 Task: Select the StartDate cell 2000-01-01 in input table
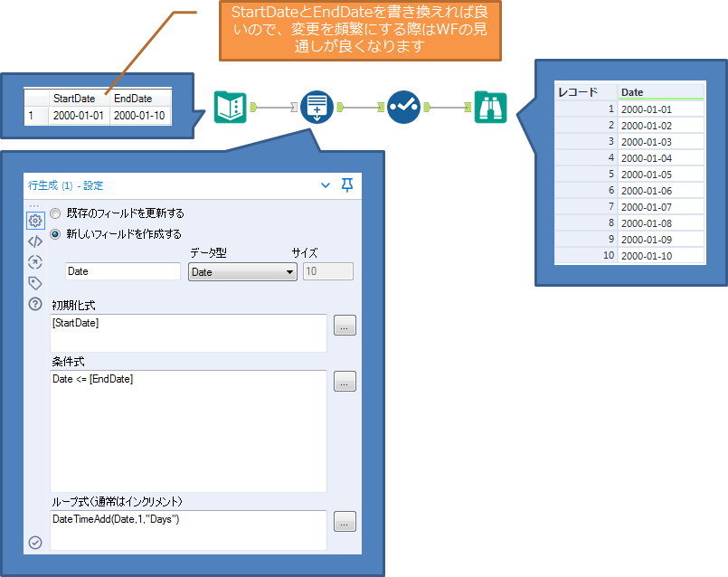(x=80, y=115)
